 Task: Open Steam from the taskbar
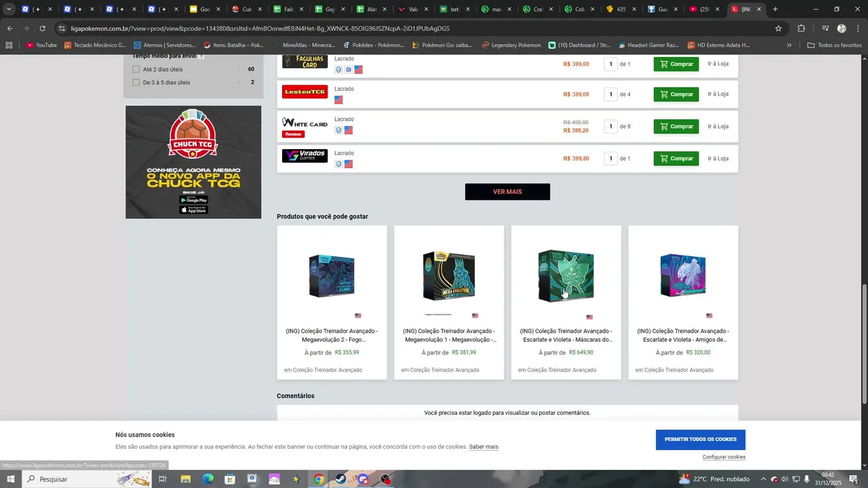coord(340,479)
